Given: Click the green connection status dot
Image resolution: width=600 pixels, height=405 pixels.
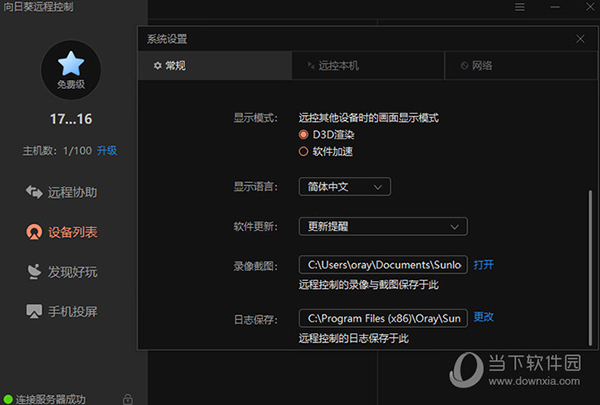Looking at the screenshot, I should coord(8,399).
